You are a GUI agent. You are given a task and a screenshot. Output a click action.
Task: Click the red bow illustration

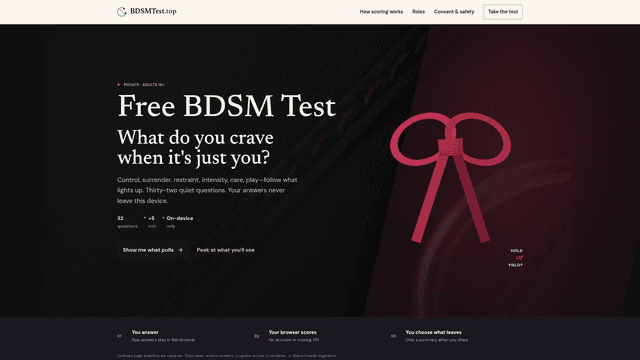pyautogui.click(x=450, y=178)
